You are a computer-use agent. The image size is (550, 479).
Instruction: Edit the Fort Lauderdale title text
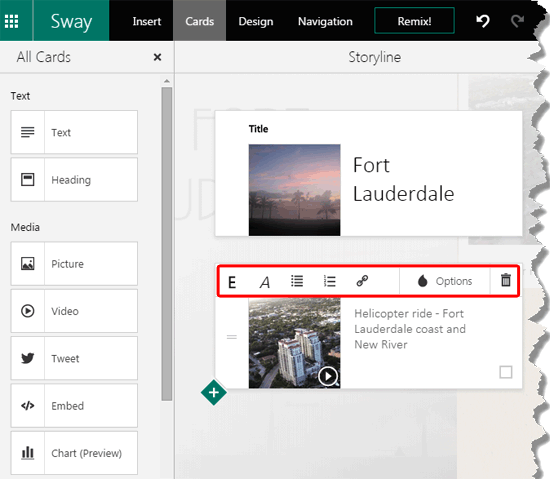click(x=403, y=180)
